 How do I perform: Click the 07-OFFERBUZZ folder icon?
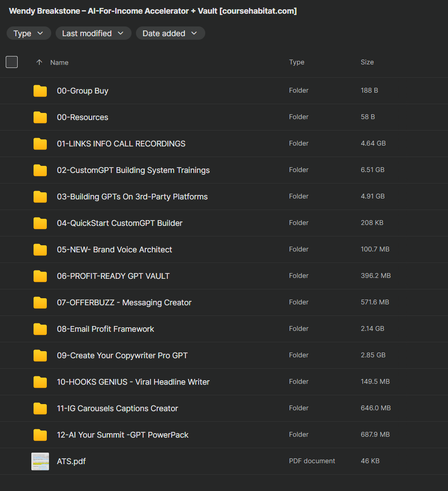coord(40,303)
